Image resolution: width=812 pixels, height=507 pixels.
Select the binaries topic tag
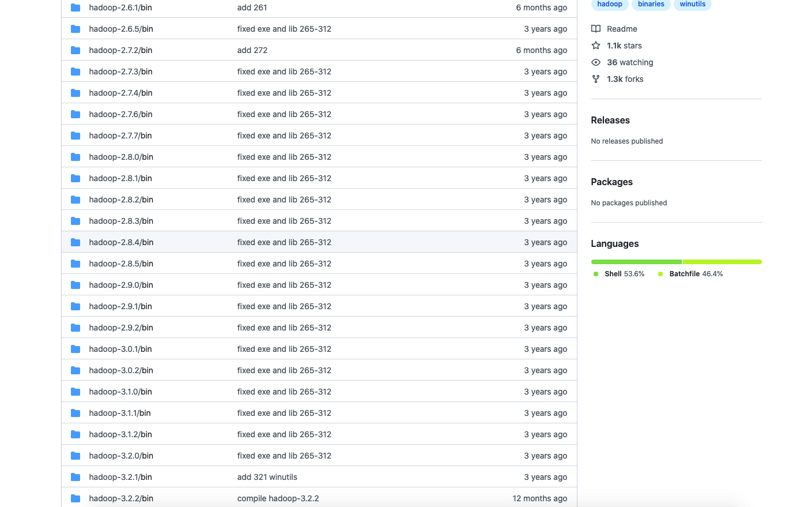[651, 5]
